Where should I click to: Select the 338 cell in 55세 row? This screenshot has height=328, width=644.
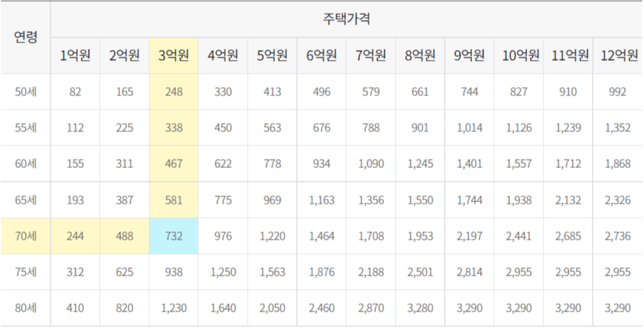173,128
